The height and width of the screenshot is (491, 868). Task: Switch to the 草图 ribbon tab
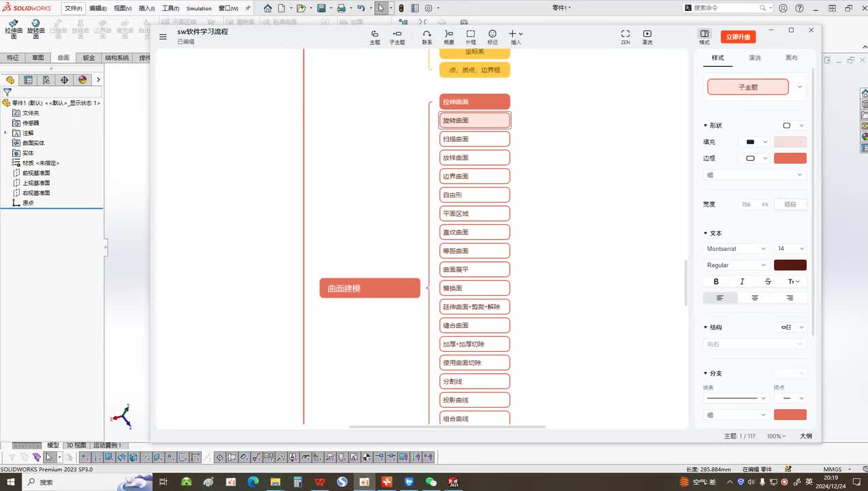point(38,58)
